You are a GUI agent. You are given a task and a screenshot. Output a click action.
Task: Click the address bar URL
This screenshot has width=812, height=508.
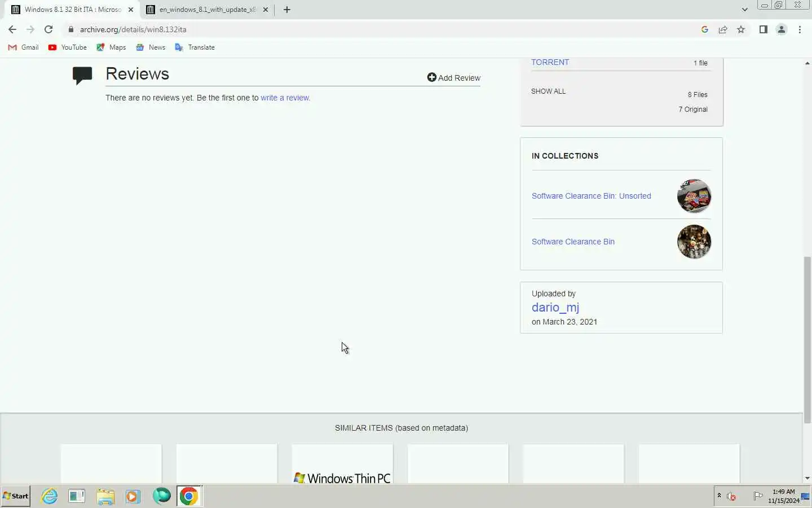click(133, 29)
